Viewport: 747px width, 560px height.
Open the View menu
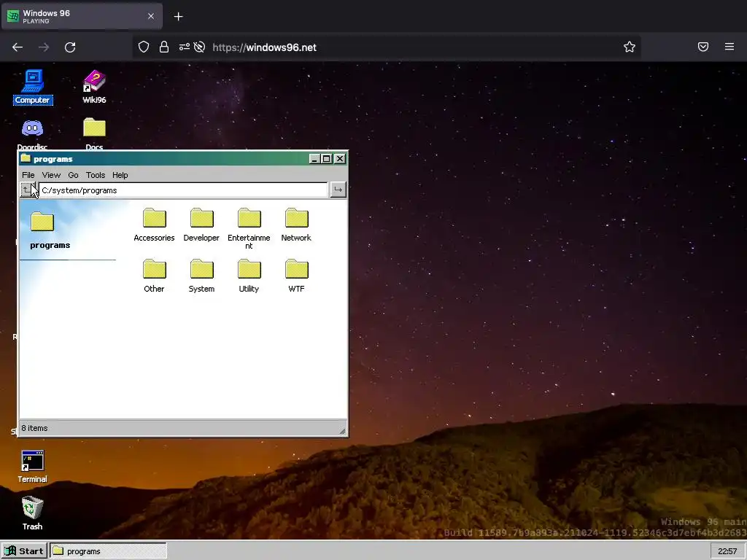(x=52, y=175)
